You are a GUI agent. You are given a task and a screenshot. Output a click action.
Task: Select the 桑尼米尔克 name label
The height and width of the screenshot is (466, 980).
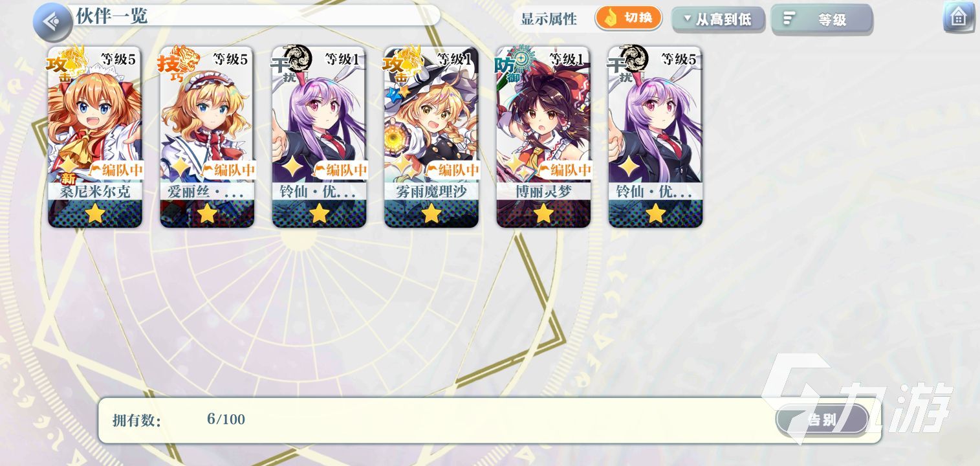point(95,191)
